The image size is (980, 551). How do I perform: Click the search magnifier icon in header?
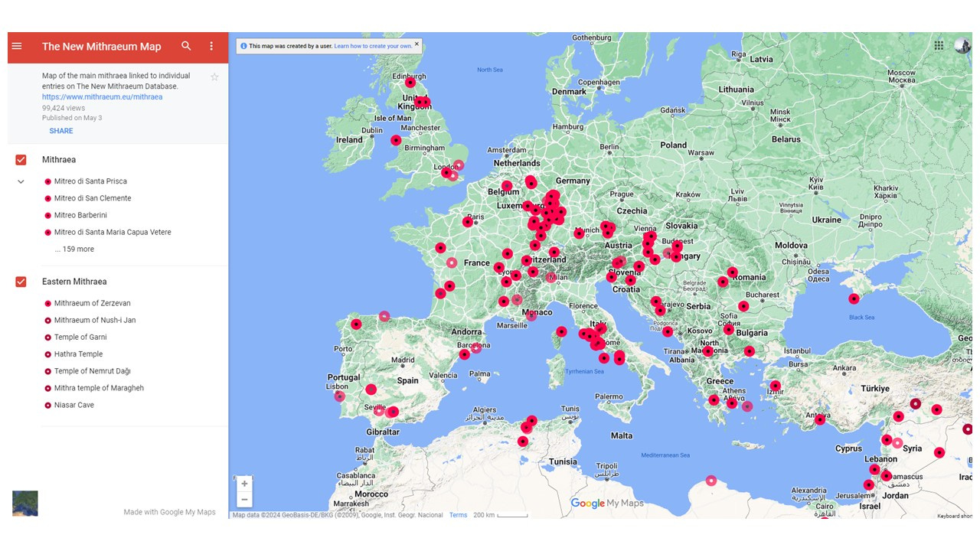pos(186,46)
